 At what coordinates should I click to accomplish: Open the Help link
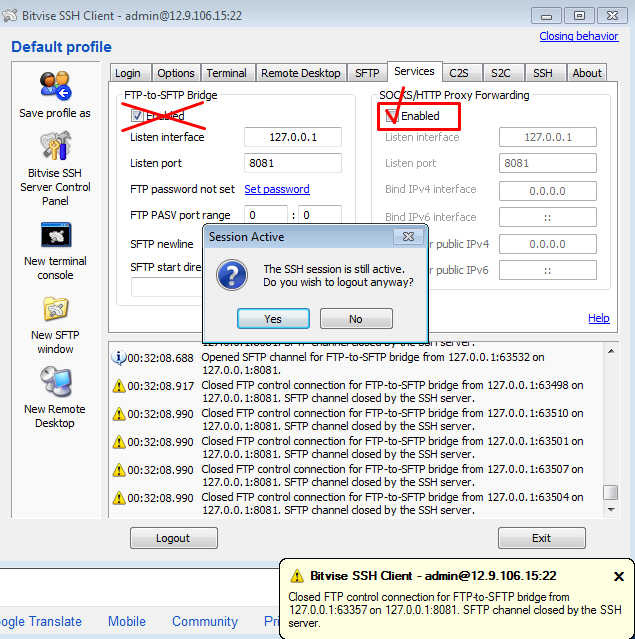click(x=599, y=318)
